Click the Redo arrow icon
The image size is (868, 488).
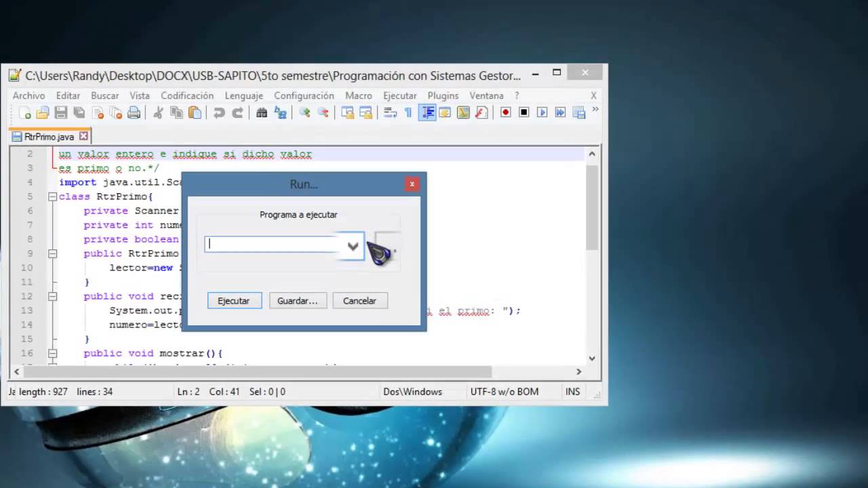(237, 113)
